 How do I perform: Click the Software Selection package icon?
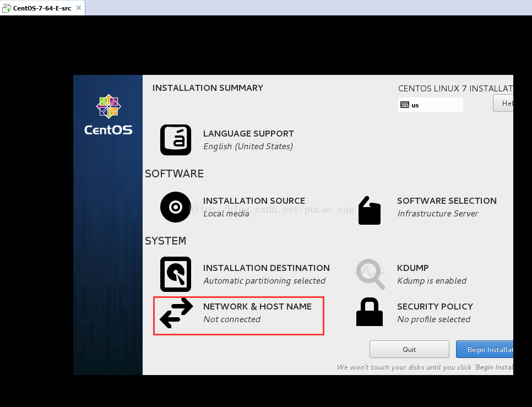point(370,210)
